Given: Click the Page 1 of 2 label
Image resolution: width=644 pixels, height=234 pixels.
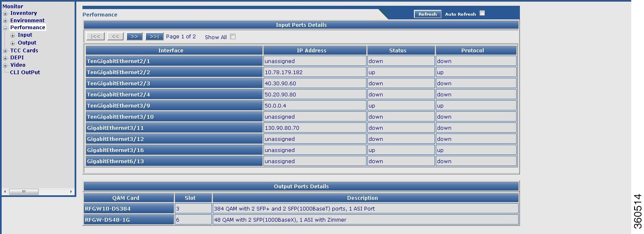Looking at the screenshot, I should pos(181,36).
